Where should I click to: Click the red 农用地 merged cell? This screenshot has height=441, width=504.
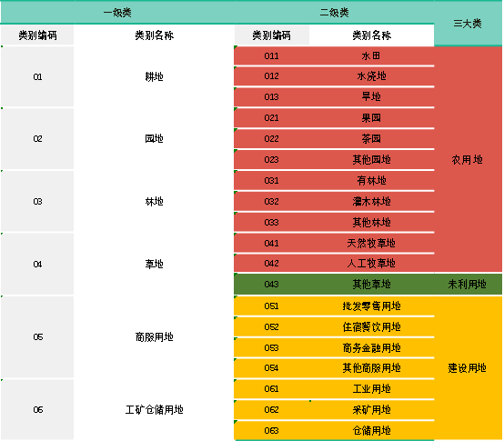pos(468,160)
